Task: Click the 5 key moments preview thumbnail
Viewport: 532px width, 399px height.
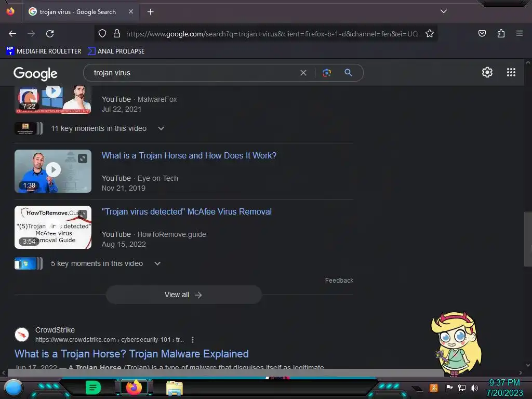Action: click(x=29, y=263)
